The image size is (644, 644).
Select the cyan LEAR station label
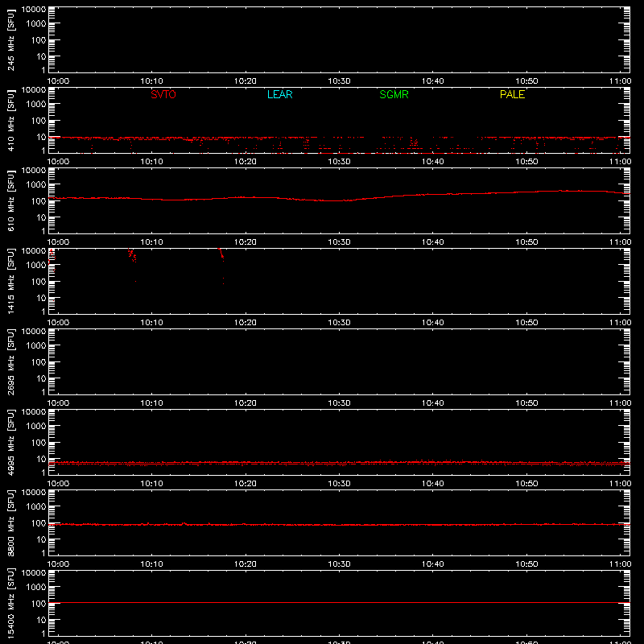point(279,94)
